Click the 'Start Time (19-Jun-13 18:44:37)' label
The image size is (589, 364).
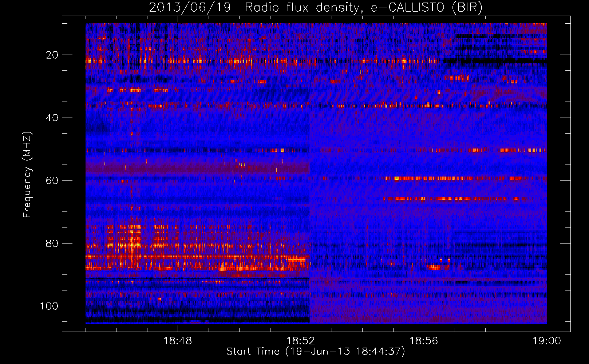click(x=316, y=352)
